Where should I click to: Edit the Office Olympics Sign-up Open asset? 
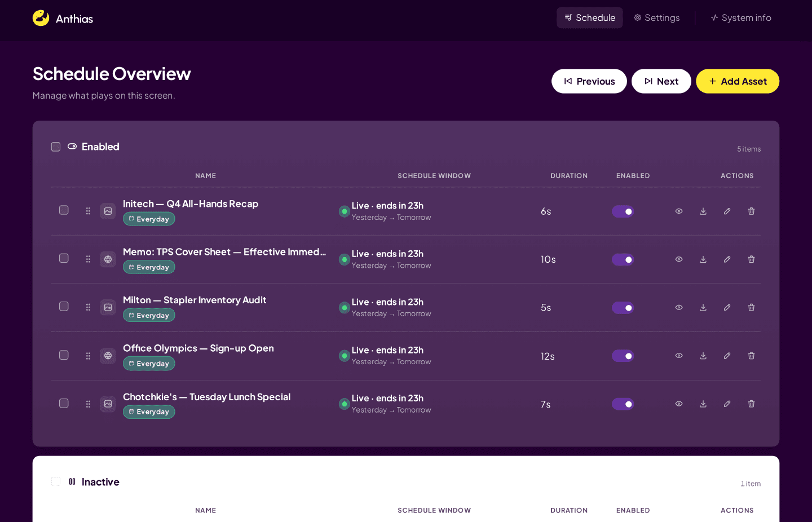point(727,356)
